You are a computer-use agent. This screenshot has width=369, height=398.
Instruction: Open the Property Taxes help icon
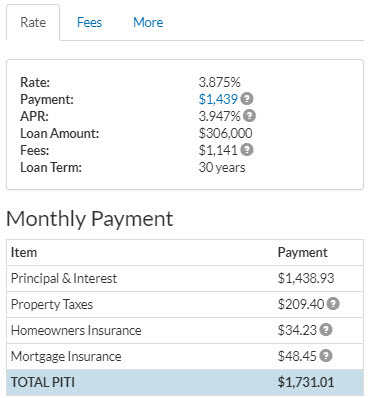[x=333, y=304]
